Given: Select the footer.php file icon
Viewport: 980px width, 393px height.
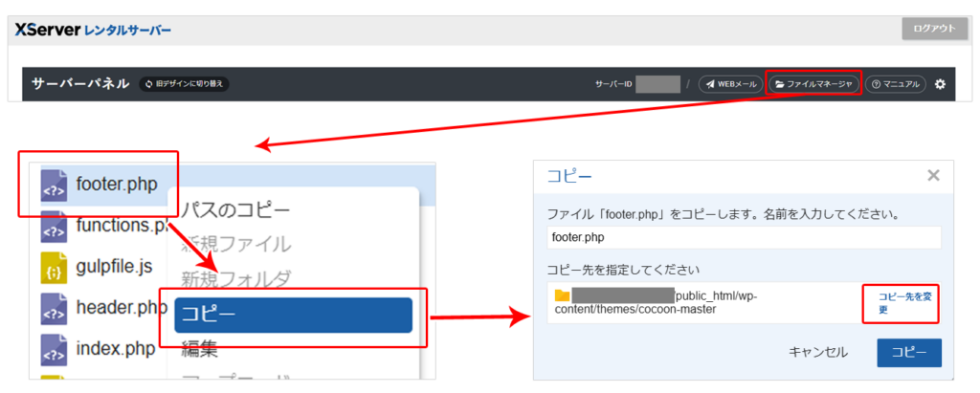Looking at the screenshot, I should point(54,186).
